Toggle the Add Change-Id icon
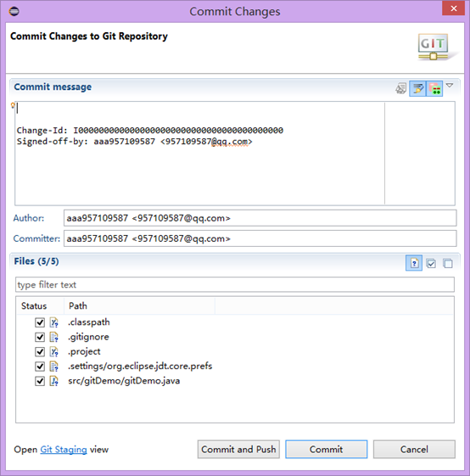The height and width of the screenshot is (476, 470). (434, 88)
